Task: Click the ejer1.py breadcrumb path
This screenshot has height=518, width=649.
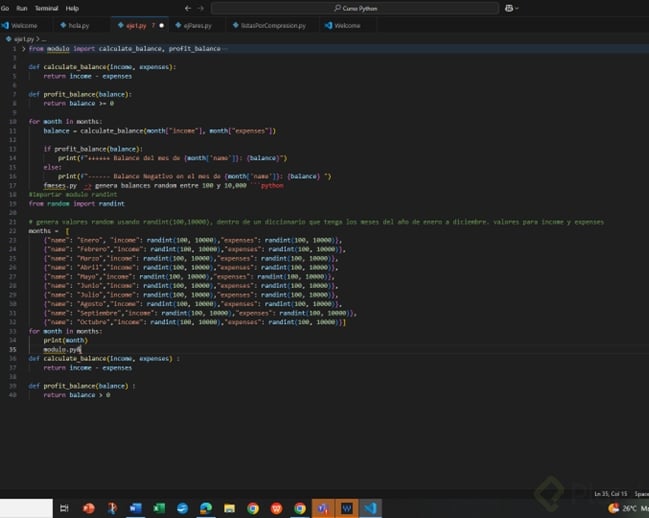Action: [23, 38]
